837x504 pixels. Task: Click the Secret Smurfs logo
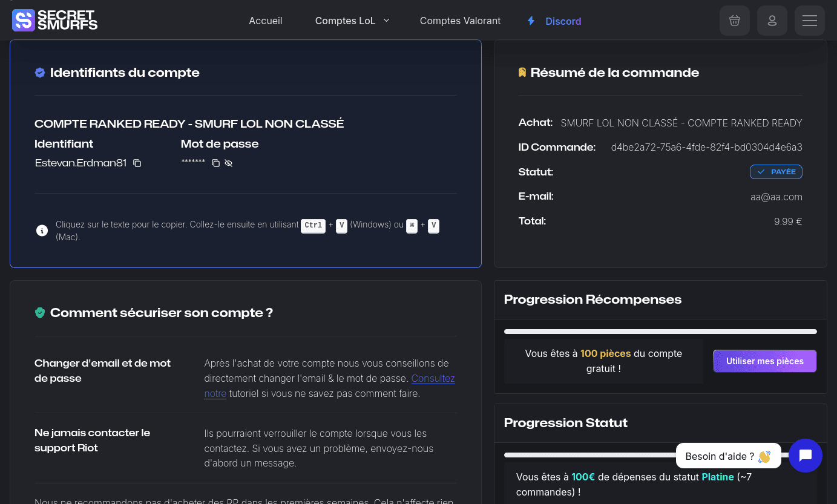[x=54, y=20]
